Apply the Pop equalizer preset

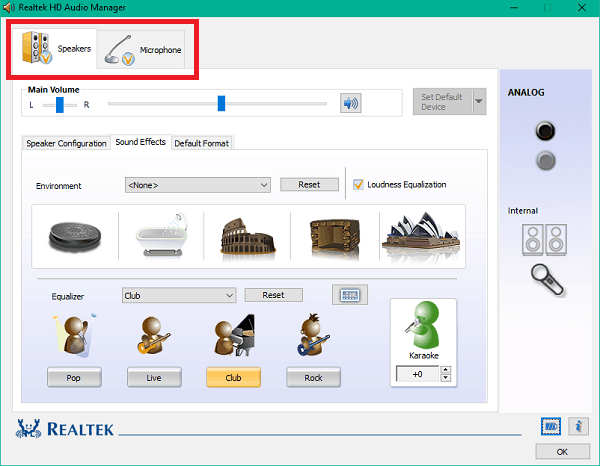(74, 378)
